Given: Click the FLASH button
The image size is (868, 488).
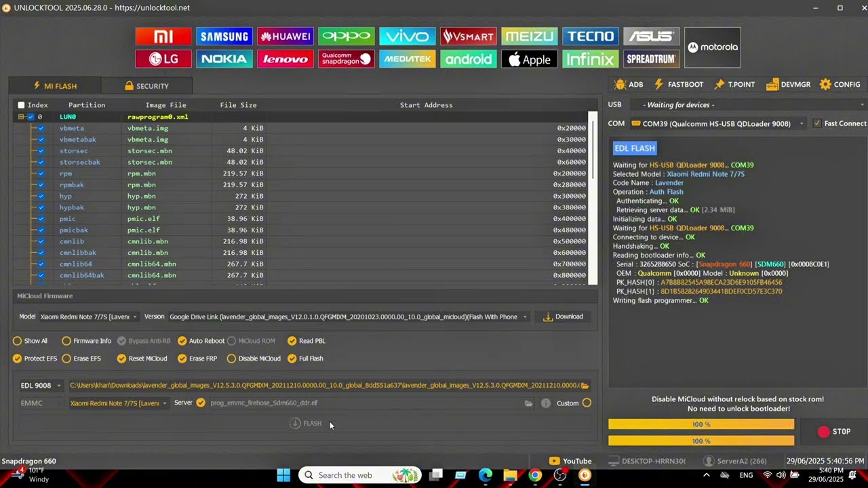Looking at the screenshot, I should pos(305,424).
